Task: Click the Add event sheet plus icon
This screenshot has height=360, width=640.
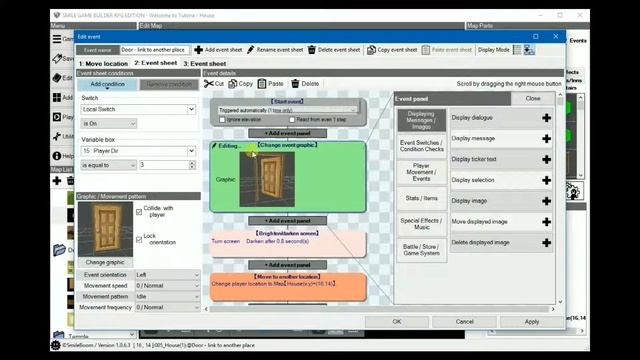Action: (198, 50)
